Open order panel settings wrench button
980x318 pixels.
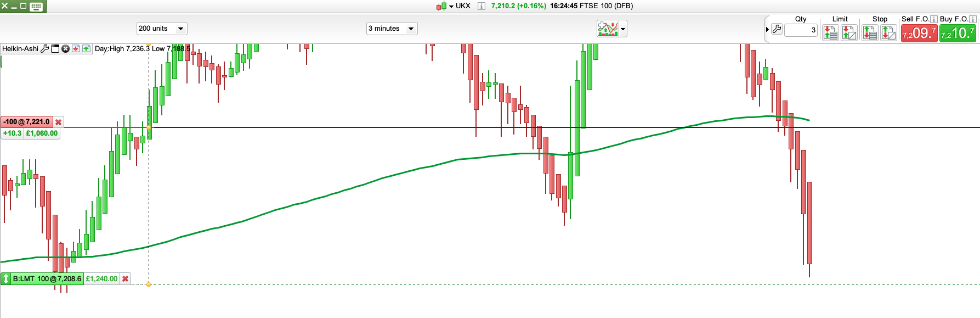coord(777,29)
